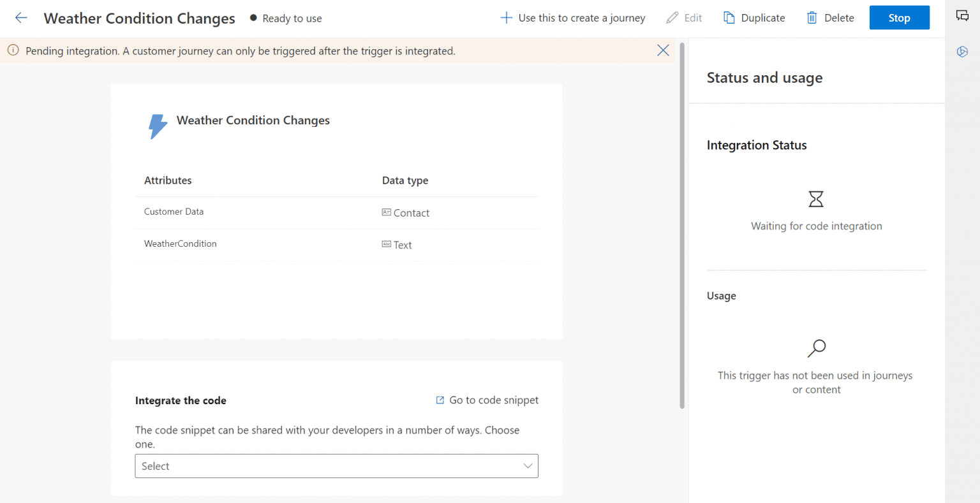The image size is (980, 503).
Task: Dismiss the pending integration banner
Action: [663, 50]
